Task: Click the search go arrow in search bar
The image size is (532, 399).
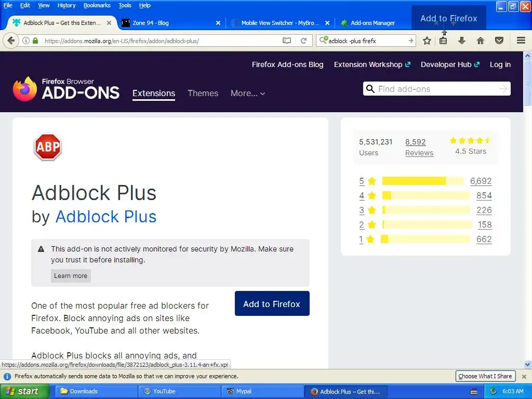Action: point(410,41)
